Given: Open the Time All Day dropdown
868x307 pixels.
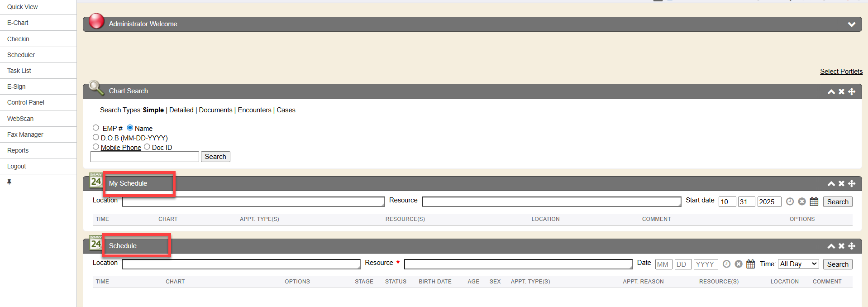Looking at the screenshot, I should (x=798, y=264).
